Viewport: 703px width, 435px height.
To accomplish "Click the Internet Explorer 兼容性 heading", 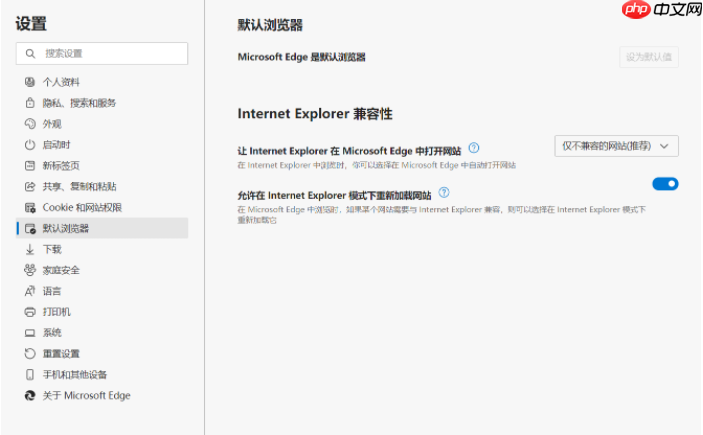I will [315, 114].
